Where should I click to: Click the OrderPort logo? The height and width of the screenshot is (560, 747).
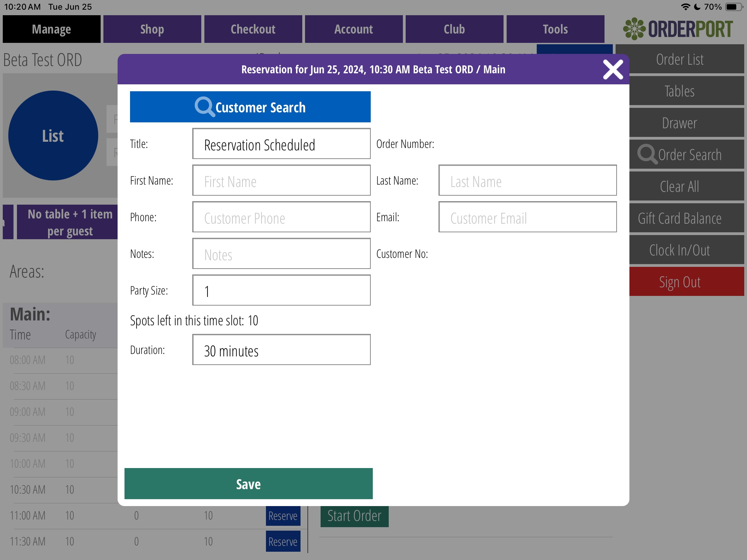[x=678, y=29]
